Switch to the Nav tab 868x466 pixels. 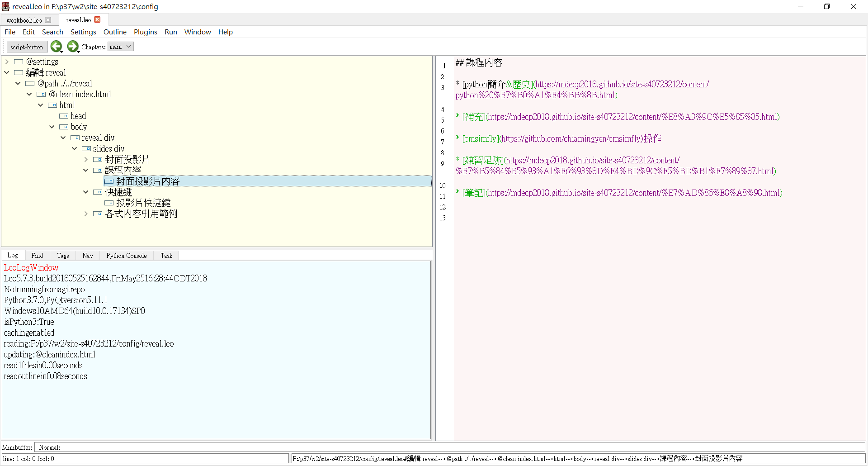88,256
